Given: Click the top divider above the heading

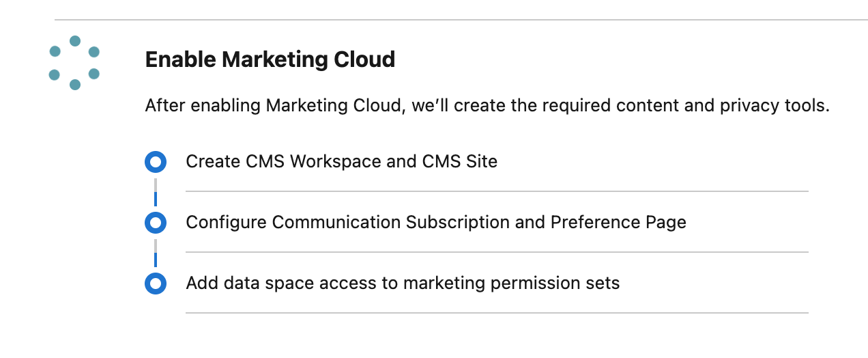Looking at the screenshot, I should [x=461, y=20].
